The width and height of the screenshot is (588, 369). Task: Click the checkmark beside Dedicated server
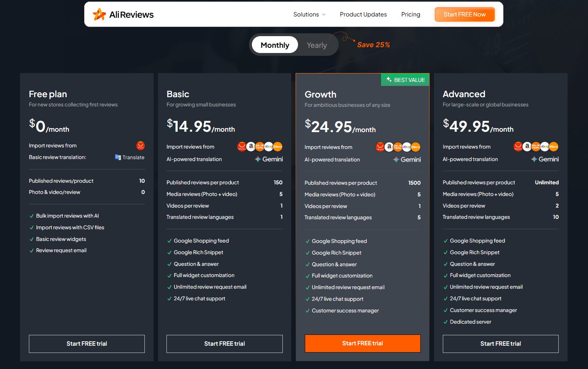point(446,322)
